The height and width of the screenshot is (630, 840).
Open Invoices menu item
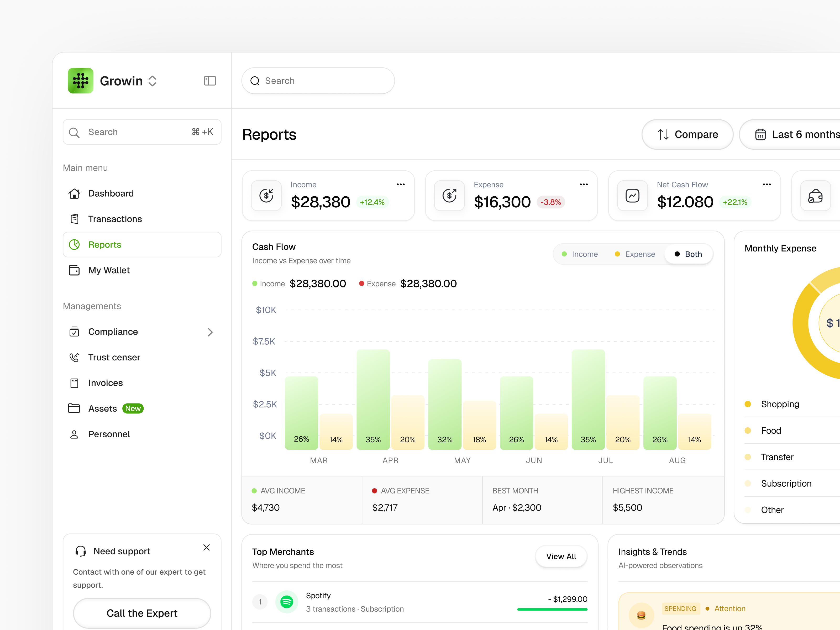142,383
